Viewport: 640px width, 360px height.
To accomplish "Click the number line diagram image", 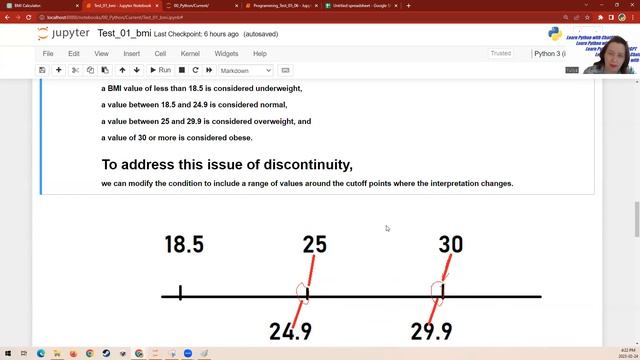I will coord(351,287).
